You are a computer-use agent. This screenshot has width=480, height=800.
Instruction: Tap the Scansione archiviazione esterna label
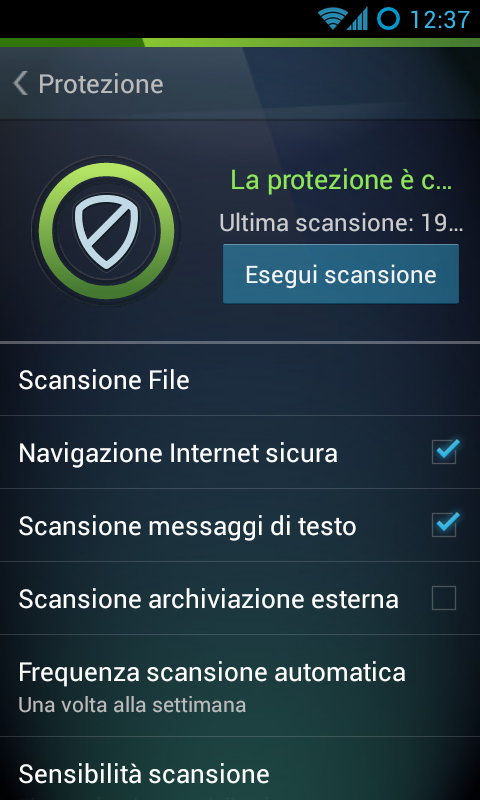208,599
